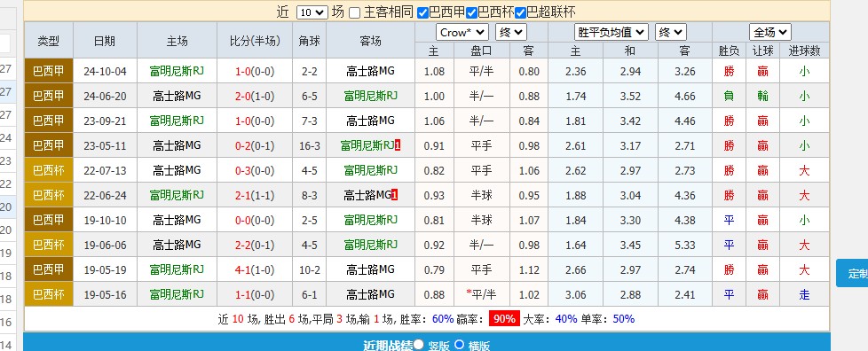The image size is (868, 351).
Task: Click the 盘口 column header
Action: (x=481, y=51)
